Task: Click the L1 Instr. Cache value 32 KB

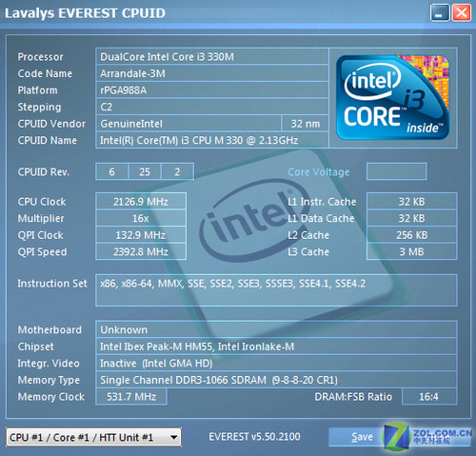Action: pyautogui.click(x=412, y=202)
